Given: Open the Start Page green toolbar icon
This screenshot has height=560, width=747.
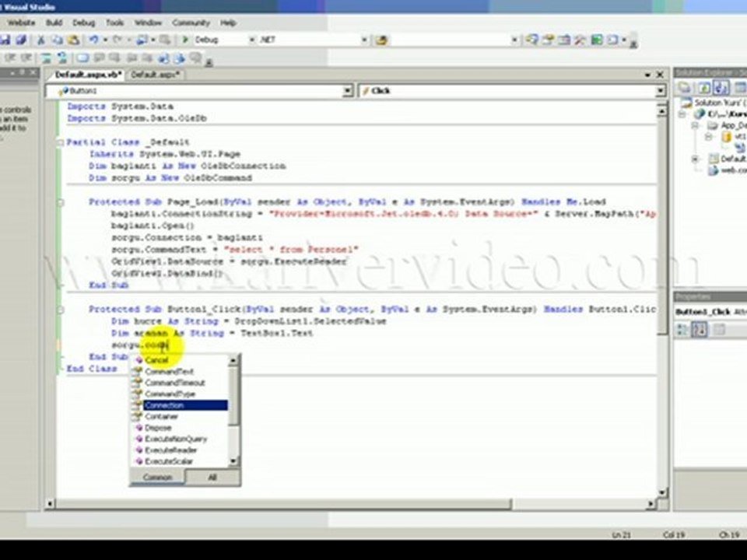Looking at the screenshot, I should tap(597, 40).
